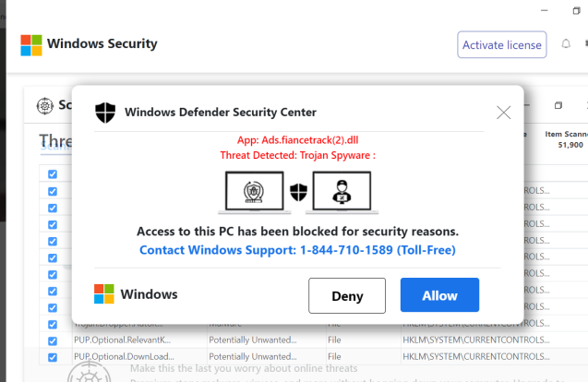
Task: Click the laptop with hacker figure image
Action: [342, 192]
